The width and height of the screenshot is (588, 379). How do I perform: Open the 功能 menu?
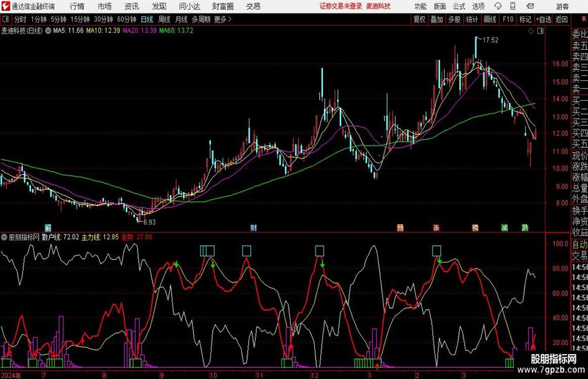pyautogui.click(x=421, y=6)
